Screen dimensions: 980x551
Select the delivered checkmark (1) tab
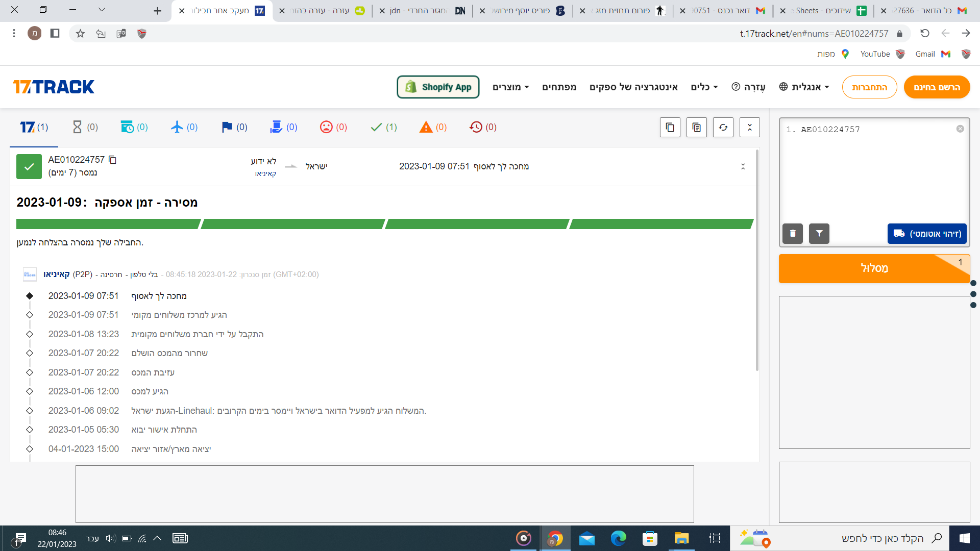tap(383, 127)
